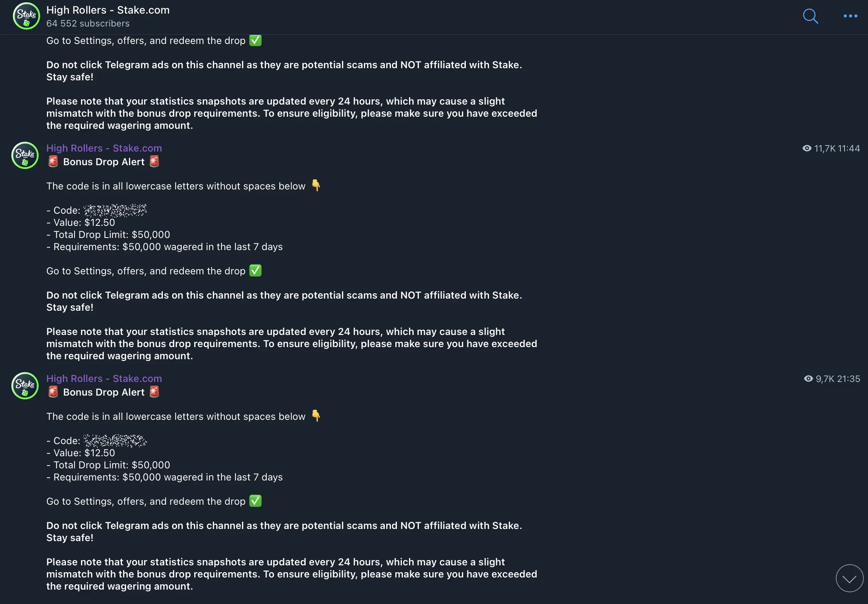Click the High Rollers link on the bottom message
Viewport: 868px width, 604px height.
click(104, 379)
